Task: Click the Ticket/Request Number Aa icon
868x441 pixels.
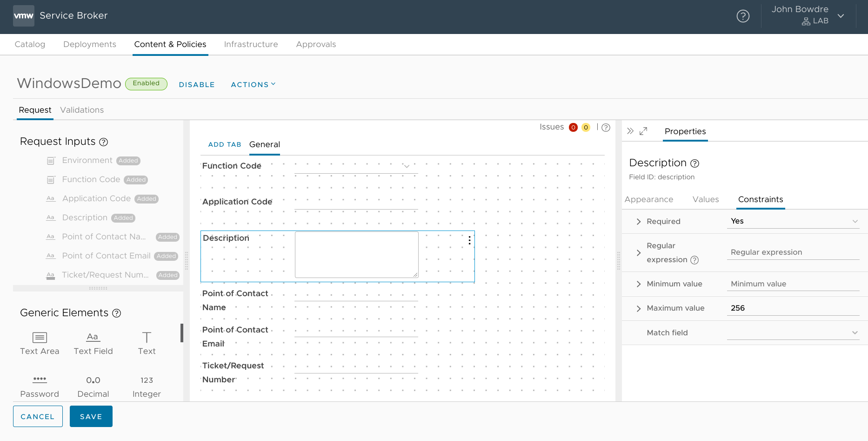Action: click(x=51, y=275)
